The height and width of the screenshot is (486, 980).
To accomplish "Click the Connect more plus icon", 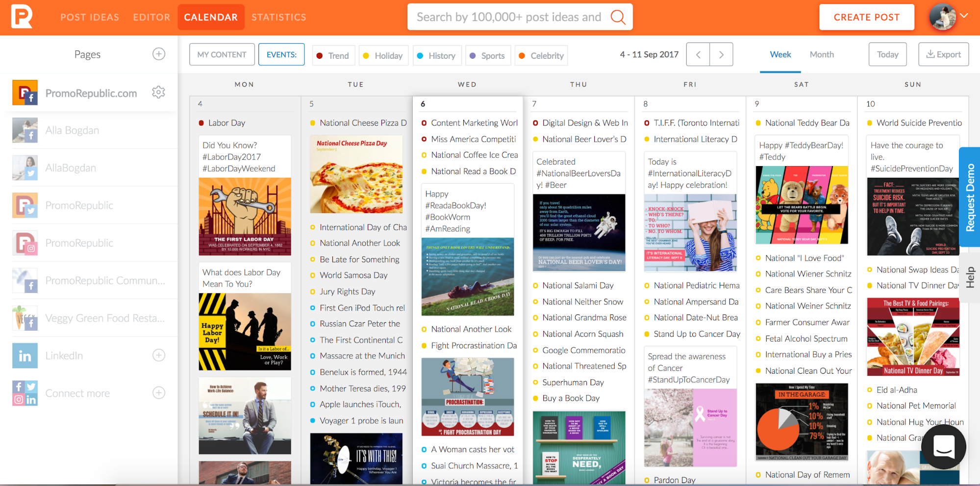I will [159, 393].
